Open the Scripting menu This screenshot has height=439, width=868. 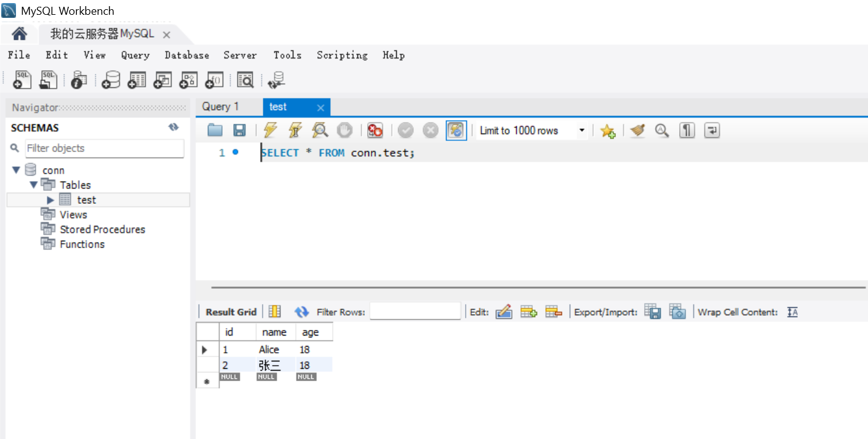(342, 55)
